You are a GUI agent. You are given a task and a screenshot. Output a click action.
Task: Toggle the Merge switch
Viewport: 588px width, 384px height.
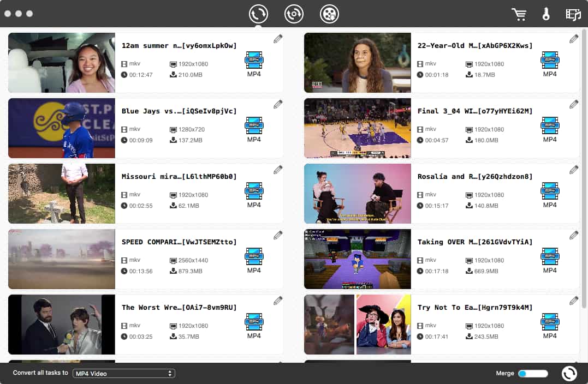[532, 374]
